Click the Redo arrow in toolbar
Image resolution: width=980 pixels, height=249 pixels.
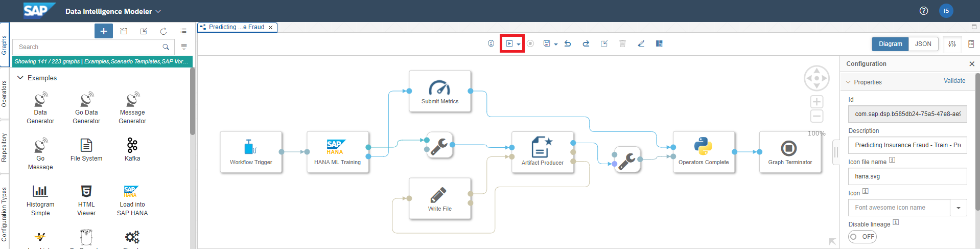[586, 44]
